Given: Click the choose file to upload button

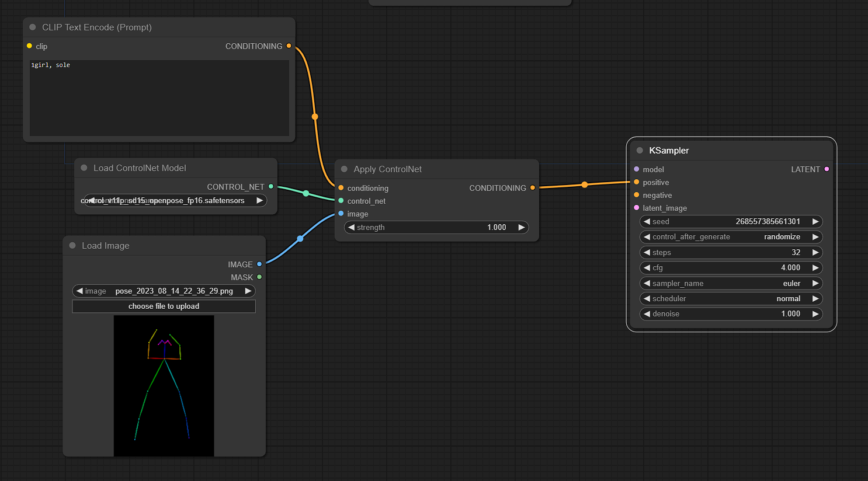Looking at the screenshot, I should point(164,306).
